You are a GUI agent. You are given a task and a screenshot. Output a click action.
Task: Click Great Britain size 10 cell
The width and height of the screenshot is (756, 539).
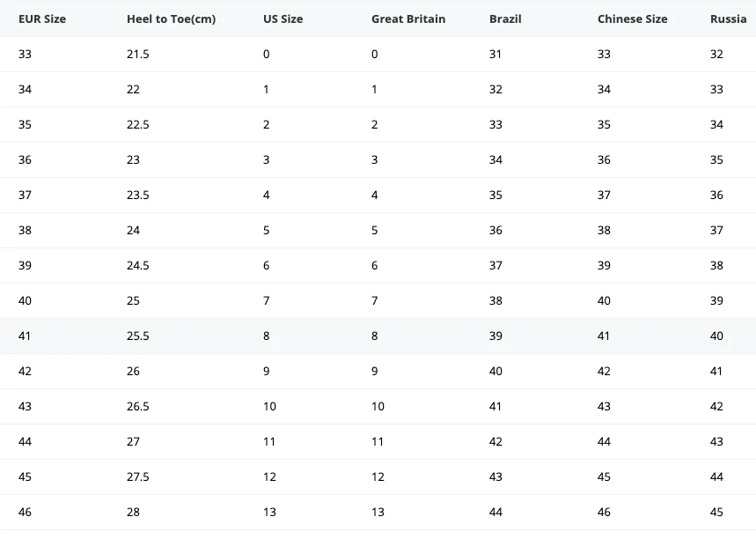tap(378, 406)
